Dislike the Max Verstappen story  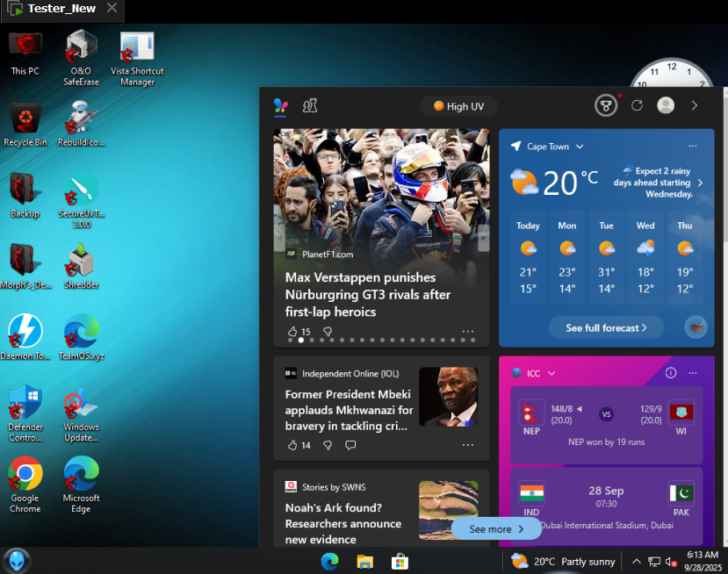point(328,331)
